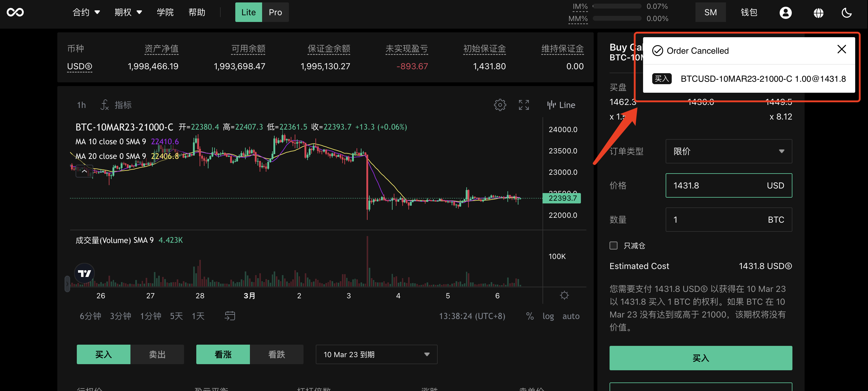Open chart axis settings gear at bottom
This screenshot has width=868, height=391.
(564, 295)
